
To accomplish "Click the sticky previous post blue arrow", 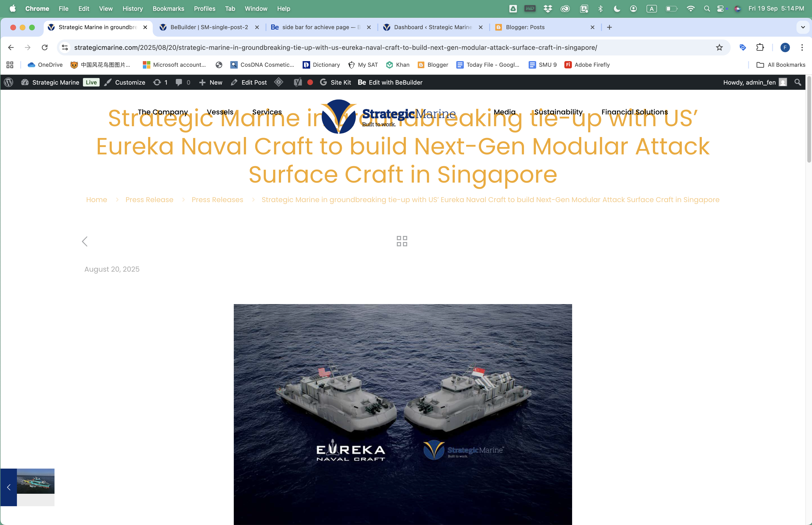I will pos(8,487).
